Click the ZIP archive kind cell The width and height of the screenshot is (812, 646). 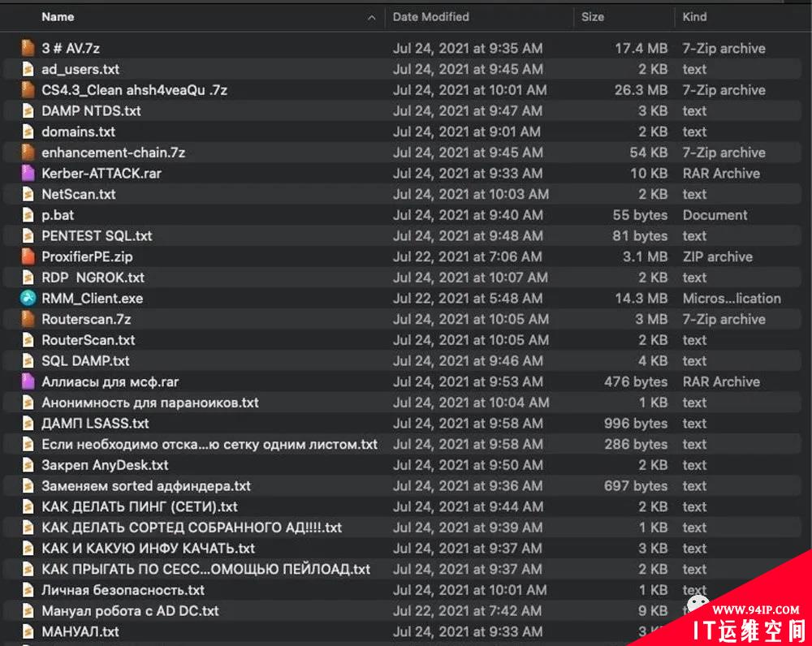coord(718,256)
